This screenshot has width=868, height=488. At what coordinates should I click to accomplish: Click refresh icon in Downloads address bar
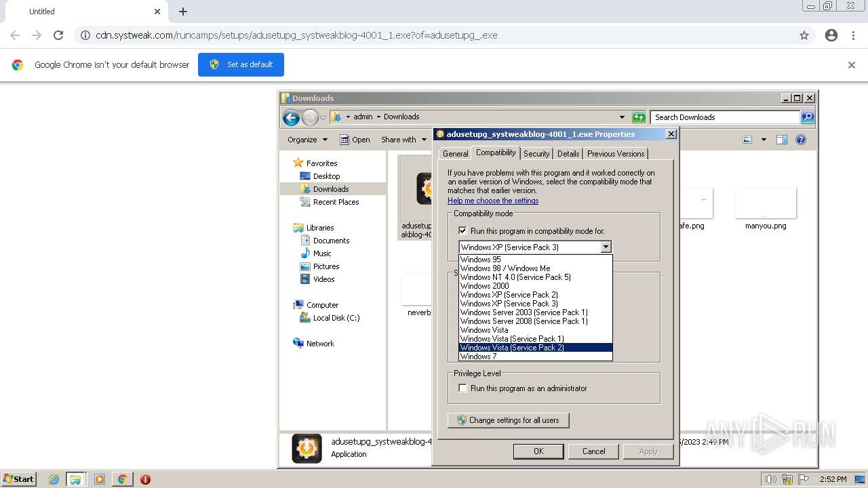(638, 117)
